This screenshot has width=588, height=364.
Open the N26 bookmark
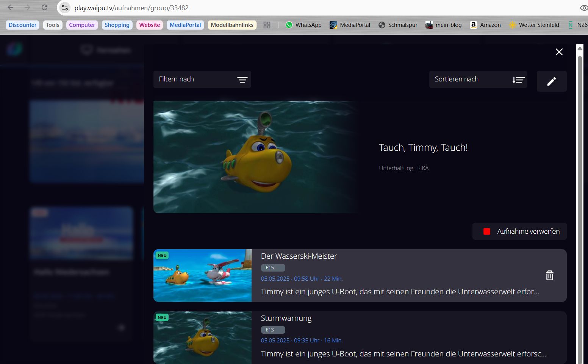[577, 25]
